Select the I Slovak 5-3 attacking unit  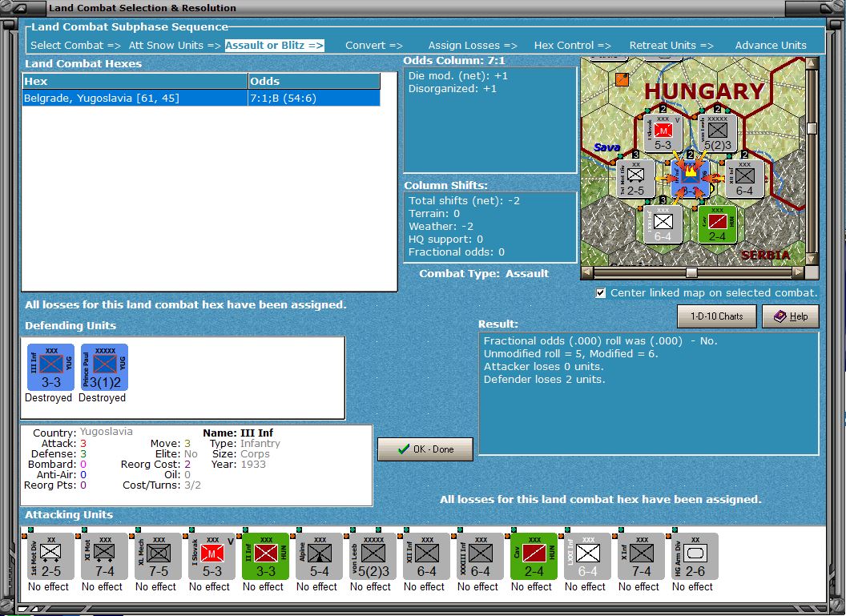[x=211, y=557]
